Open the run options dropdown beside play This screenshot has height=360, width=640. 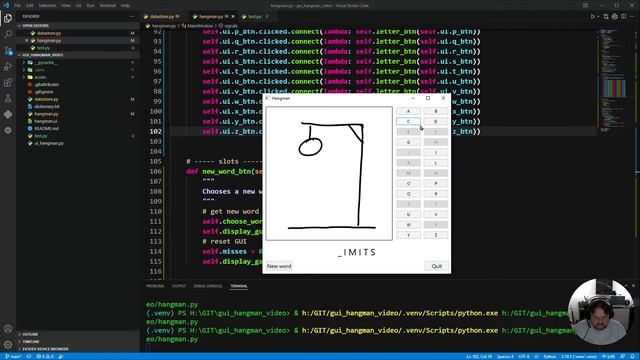pyautogui.click(x=598, y=17)
